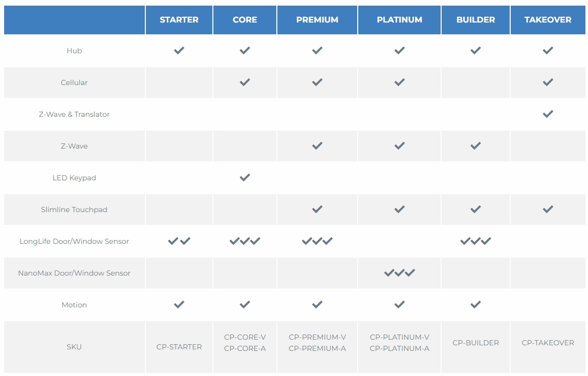Click the Slimline Touchpad checkmark under PREMIUM
This screenshot has width=588, height=376.
pos(317,209)
